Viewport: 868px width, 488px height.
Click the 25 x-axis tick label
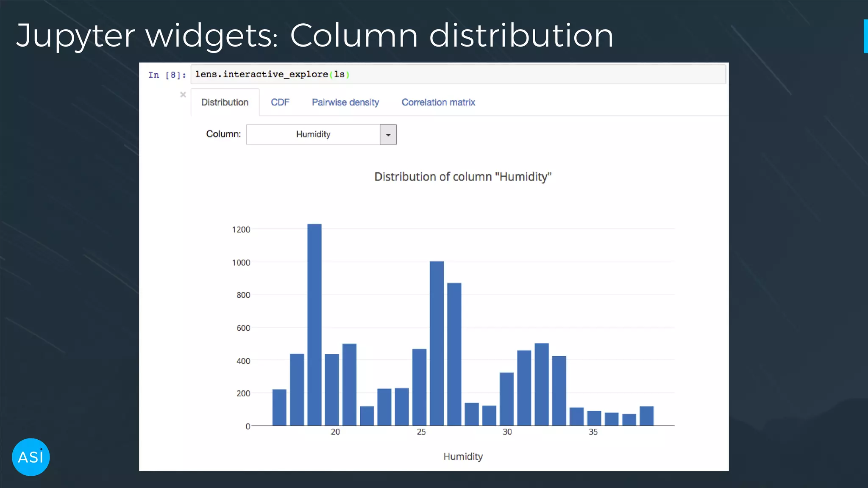[x=421, y=432]
